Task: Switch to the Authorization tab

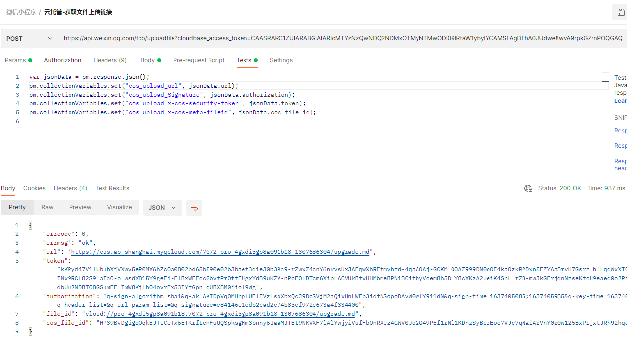Action: click(63, 60)
